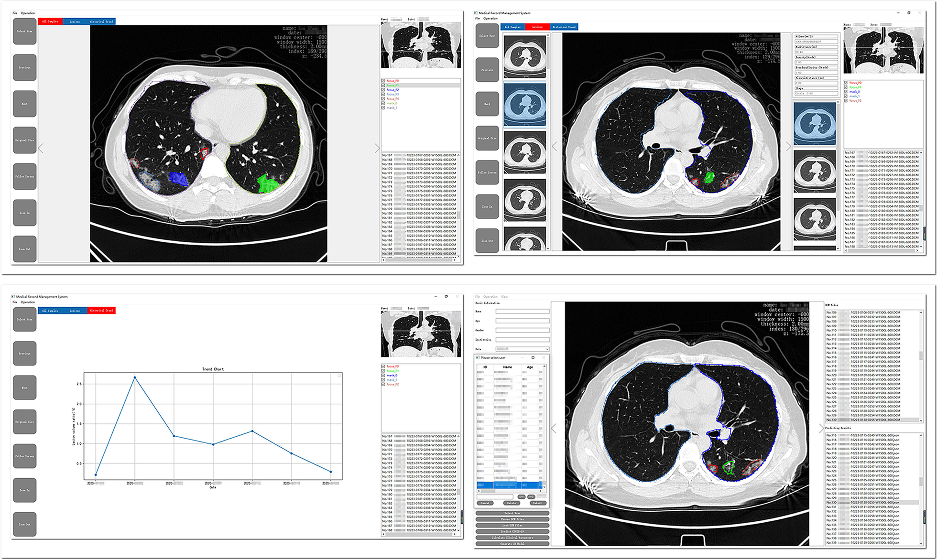This screenshot has height=560, width=937.
Task: Switch to Historical Trend tab in All Samples window
Action: pos(101,22)
